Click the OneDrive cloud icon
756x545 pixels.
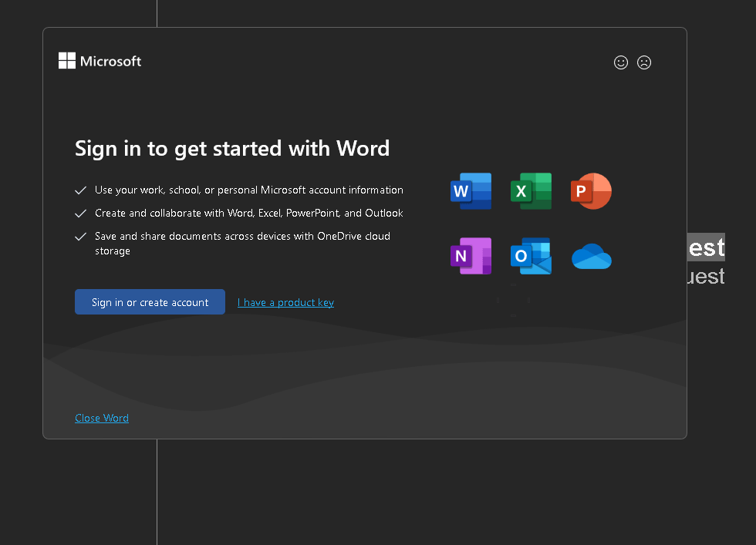[592, 257]
